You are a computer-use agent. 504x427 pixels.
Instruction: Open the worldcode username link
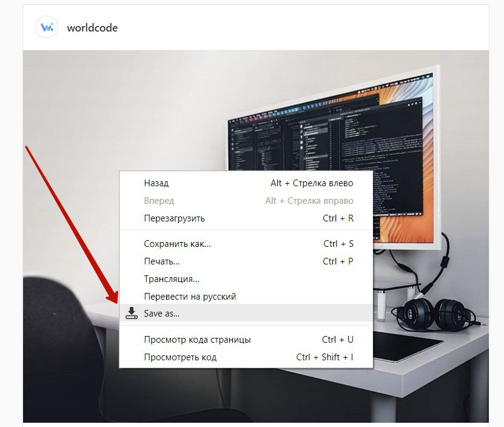point(92,28)
